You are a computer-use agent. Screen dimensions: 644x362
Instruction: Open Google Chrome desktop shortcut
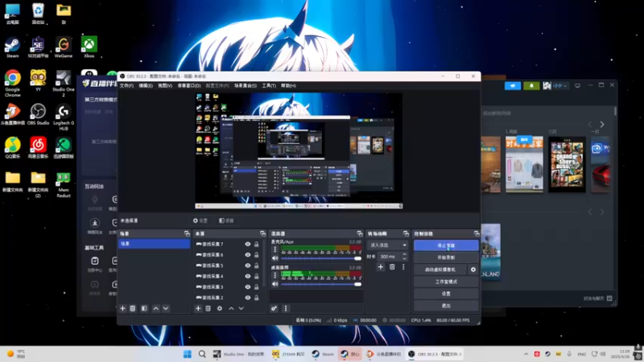tap(12, 84)
